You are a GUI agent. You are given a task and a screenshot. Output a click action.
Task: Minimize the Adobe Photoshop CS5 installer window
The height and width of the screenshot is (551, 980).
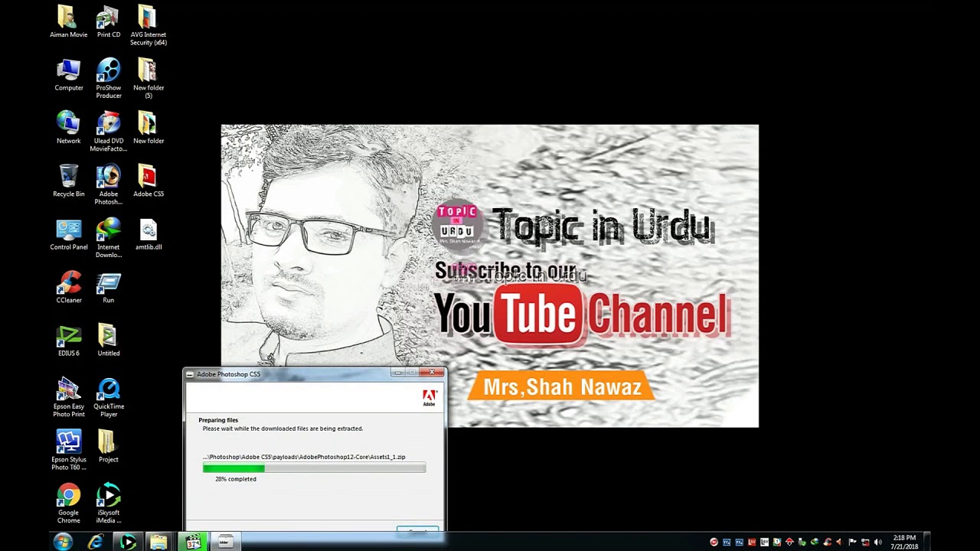click(x=398, y=373)
